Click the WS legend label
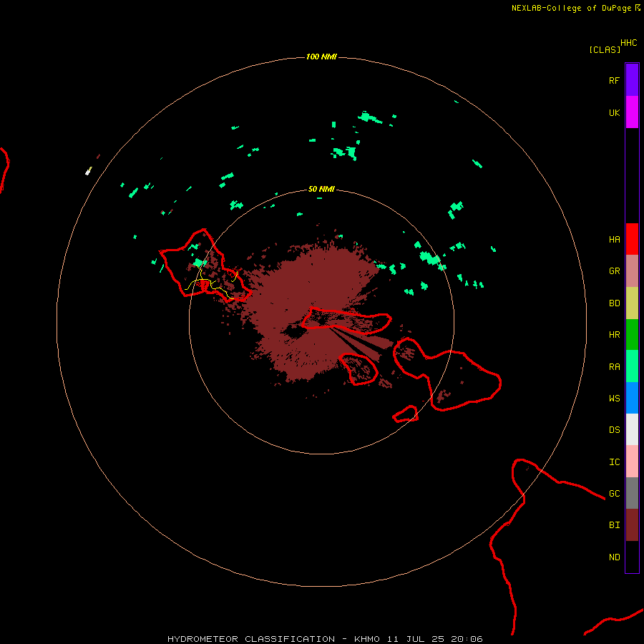This screenshot has width=644, height=644. click(614, 398)
